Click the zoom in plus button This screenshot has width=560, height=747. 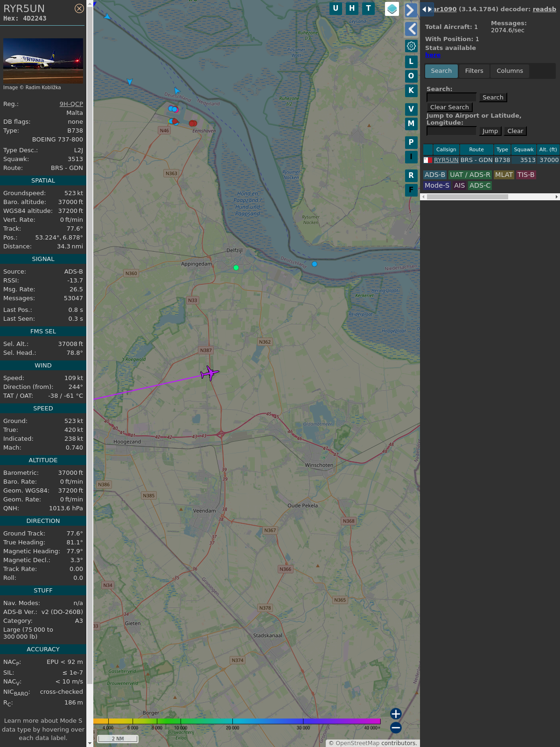396,714
